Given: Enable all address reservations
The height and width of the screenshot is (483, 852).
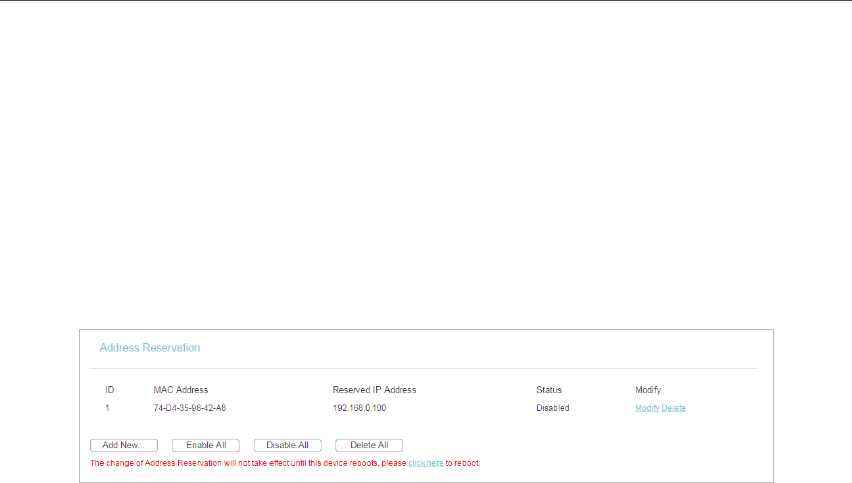Looking at the screenshot, I should [206, 445].
